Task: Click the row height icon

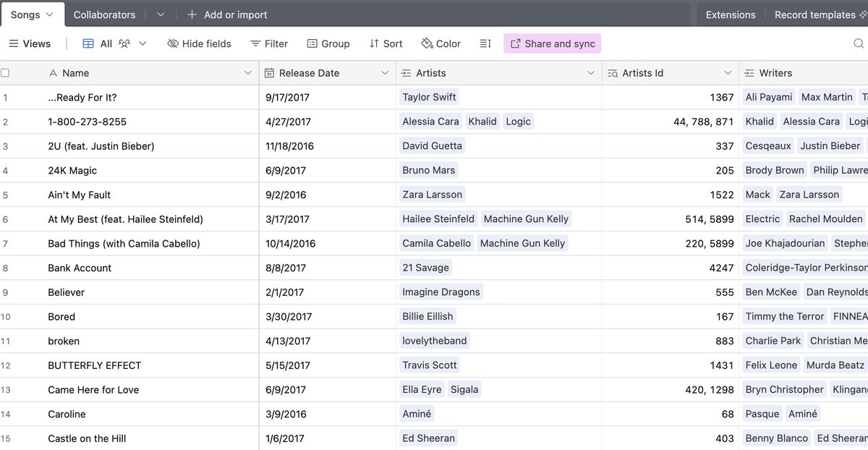Action: coord(485,43)
